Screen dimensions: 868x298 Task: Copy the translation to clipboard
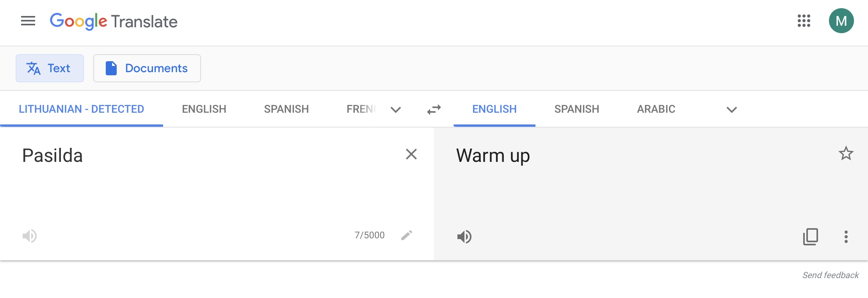(811, 237)
